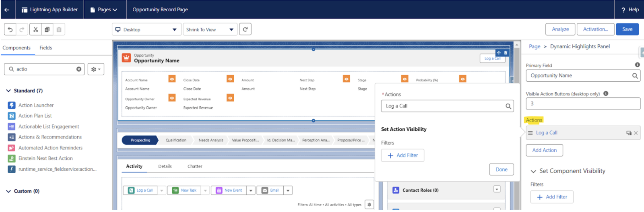Collapse the Standard components section
Viewport: 644px width, 212px height.
coord(8,91)
